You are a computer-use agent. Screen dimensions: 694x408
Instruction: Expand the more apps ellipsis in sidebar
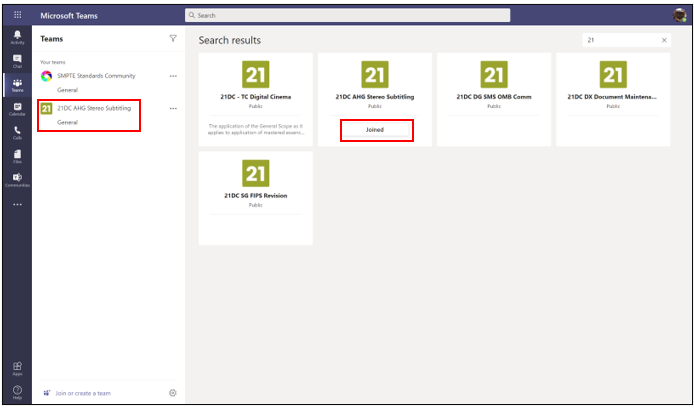click(x=17, y=204)
